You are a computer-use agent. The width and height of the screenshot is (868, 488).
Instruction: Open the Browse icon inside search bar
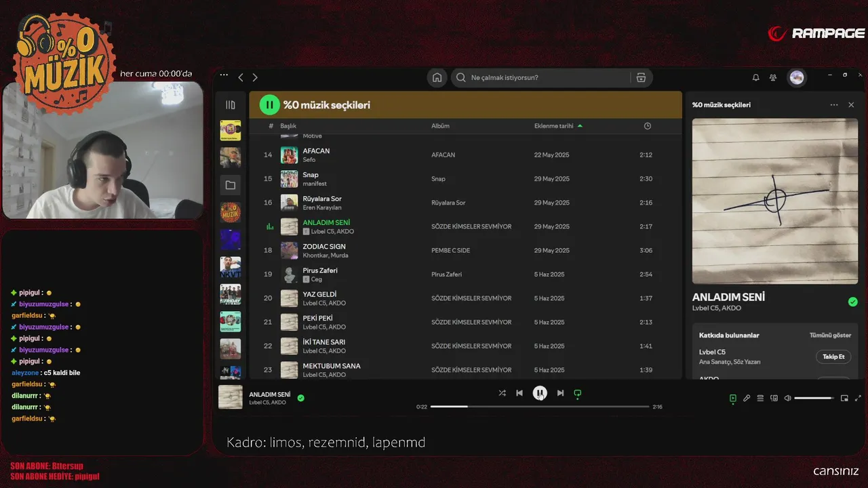[x=641, y=77]
